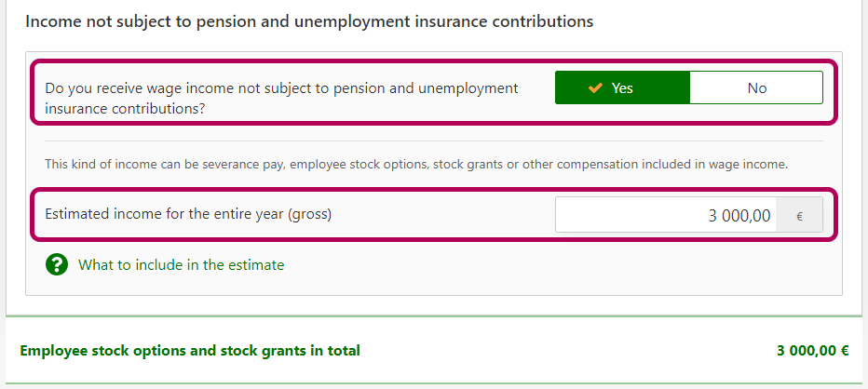Select Yes for wage income question

(x=622, y=87)
